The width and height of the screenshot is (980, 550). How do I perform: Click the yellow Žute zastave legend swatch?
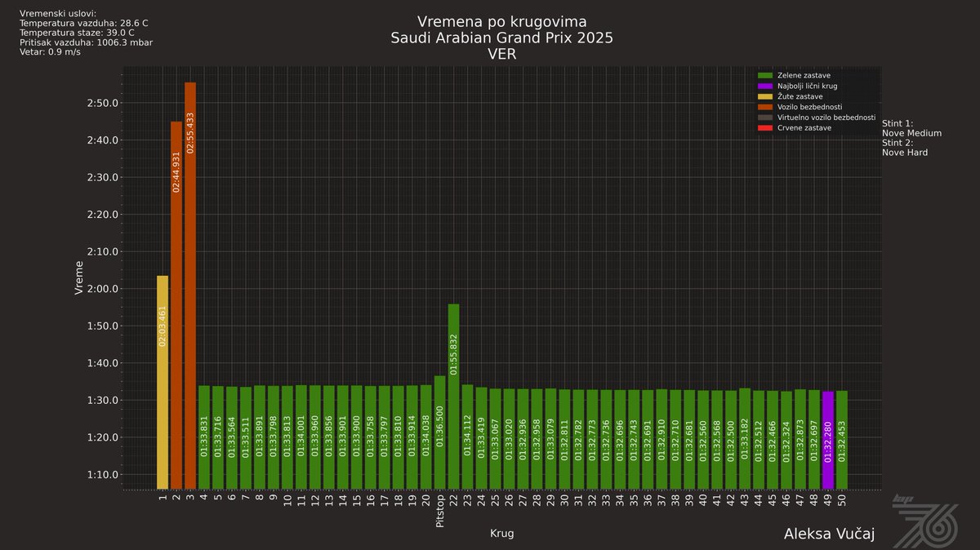(764, 96)
